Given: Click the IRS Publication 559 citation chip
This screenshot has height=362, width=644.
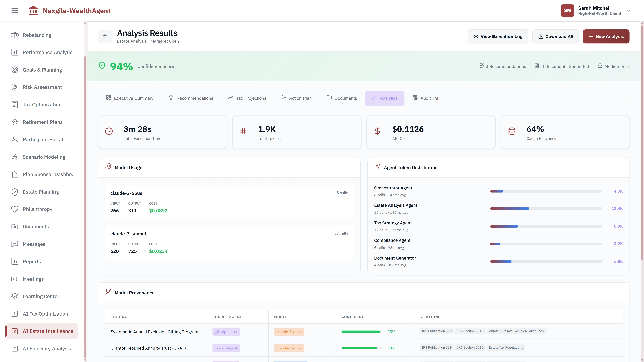Looking at the screenshot, I should [437, 331].
